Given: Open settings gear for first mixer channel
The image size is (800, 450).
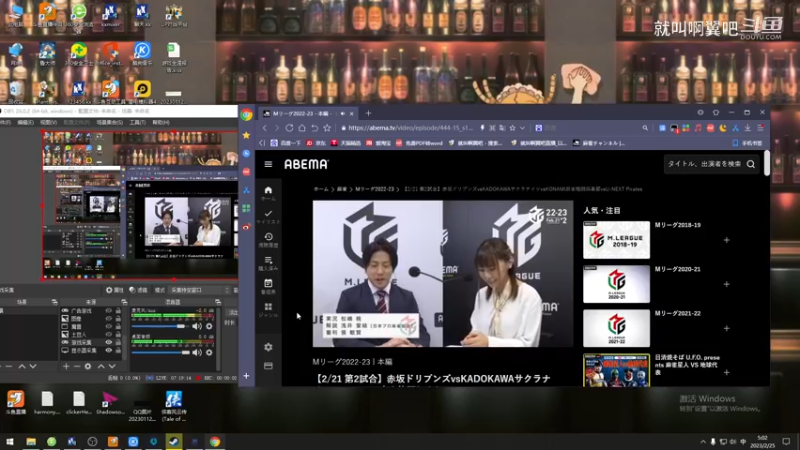Looking at the screenshot, I should tap(209, 326).
